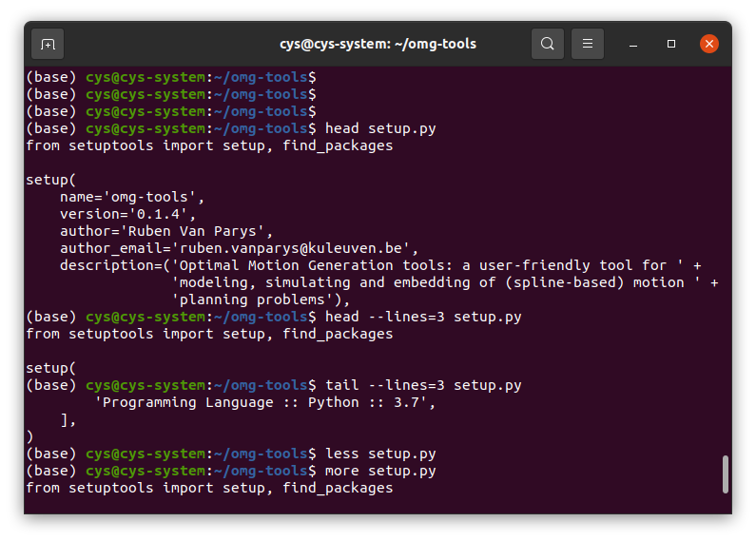Open a new terminal tab
Image resolution: width=756 pixels, height=541 pixels.
[48, 44]
